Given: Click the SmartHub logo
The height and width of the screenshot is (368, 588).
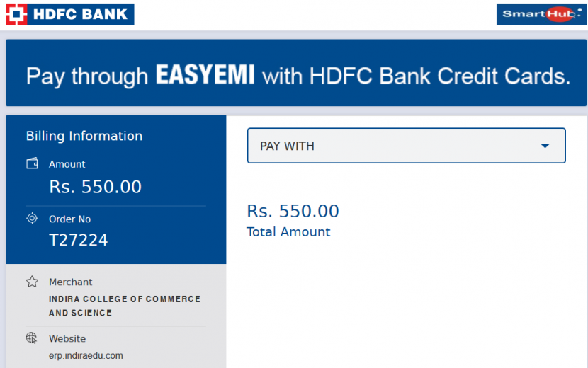Looking at the screenshot, I should tap(541, 14).
